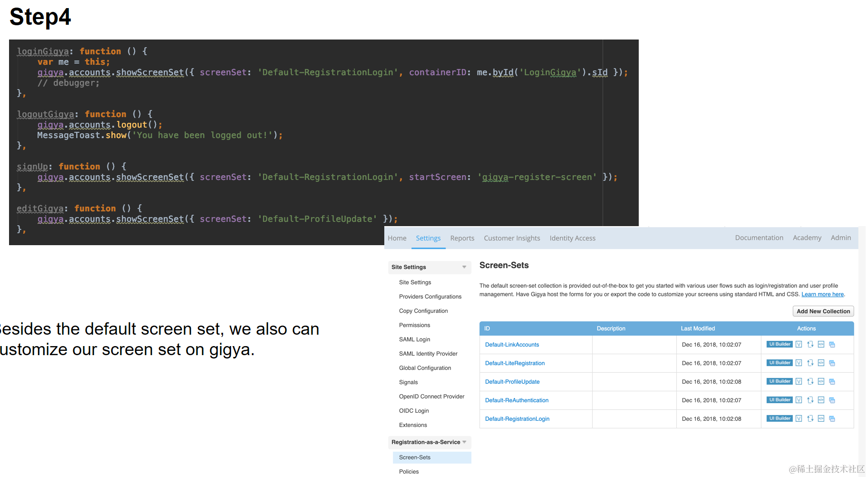Open the code icon for Default-ProfileUpdate
This screenshot has width=868, height=477.
821,381
